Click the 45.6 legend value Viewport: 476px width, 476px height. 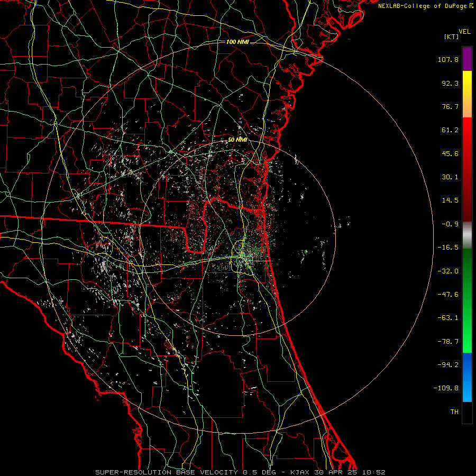450,153
